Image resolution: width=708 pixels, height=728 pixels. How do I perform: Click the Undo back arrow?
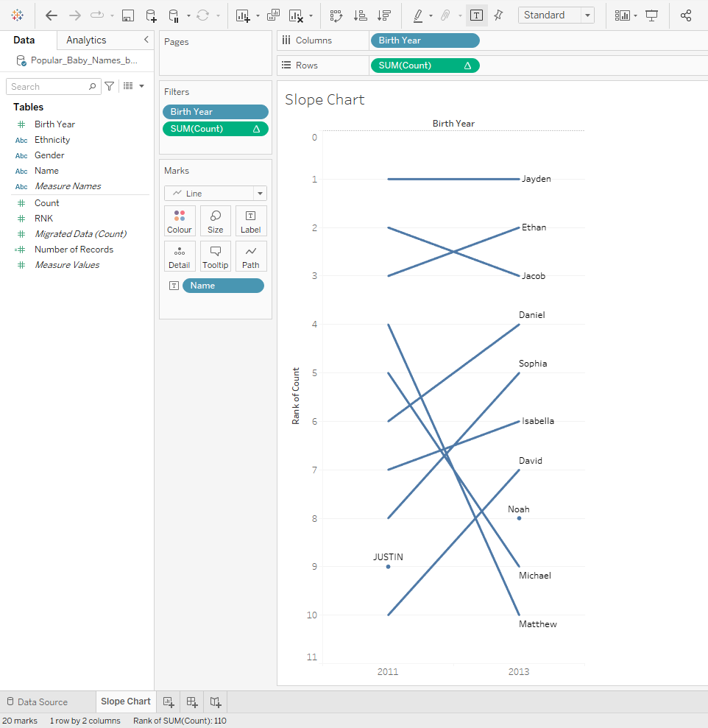pos(52,15)
